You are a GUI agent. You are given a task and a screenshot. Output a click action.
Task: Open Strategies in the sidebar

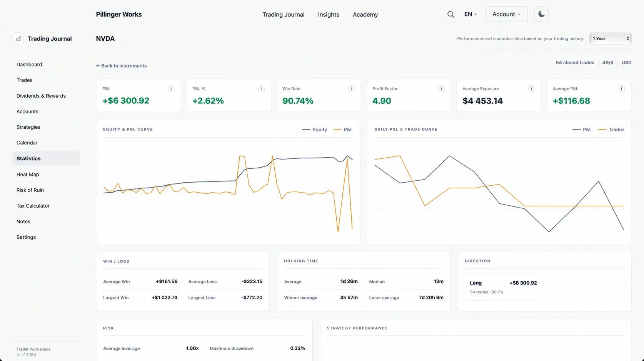point(46,127)
